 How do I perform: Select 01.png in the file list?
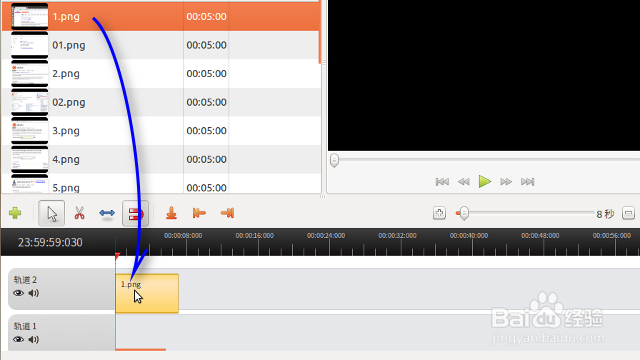[161, 45]
